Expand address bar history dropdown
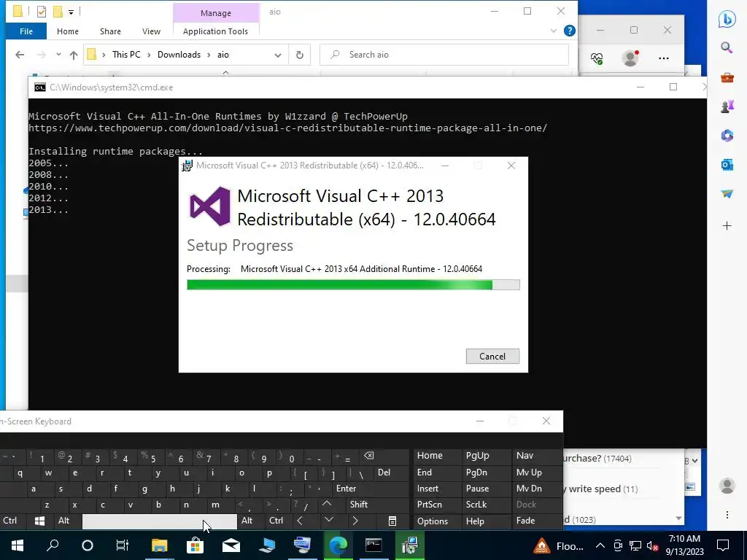 pos(278,55)
